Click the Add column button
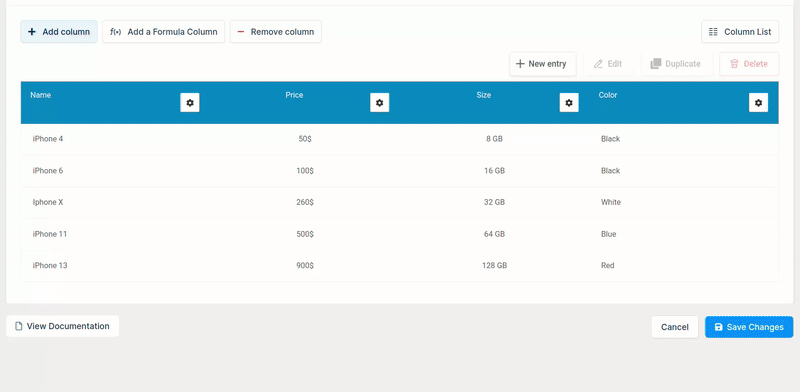Screen dimensions: 800x392 pos(59,32)
